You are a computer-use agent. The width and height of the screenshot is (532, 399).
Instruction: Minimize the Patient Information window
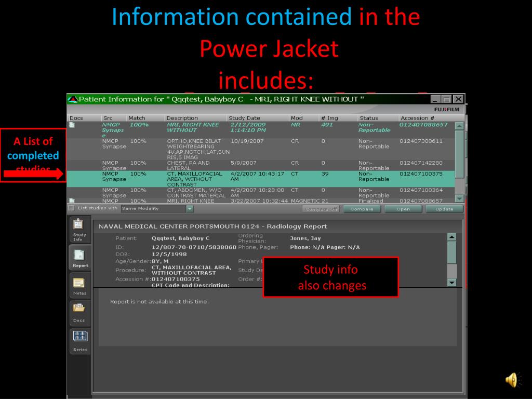point(435,99)
